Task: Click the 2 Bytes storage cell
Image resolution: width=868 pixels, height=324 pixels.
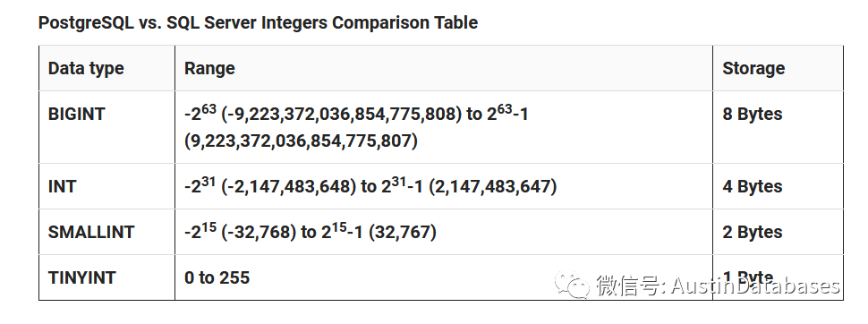Action: point(778,232)
